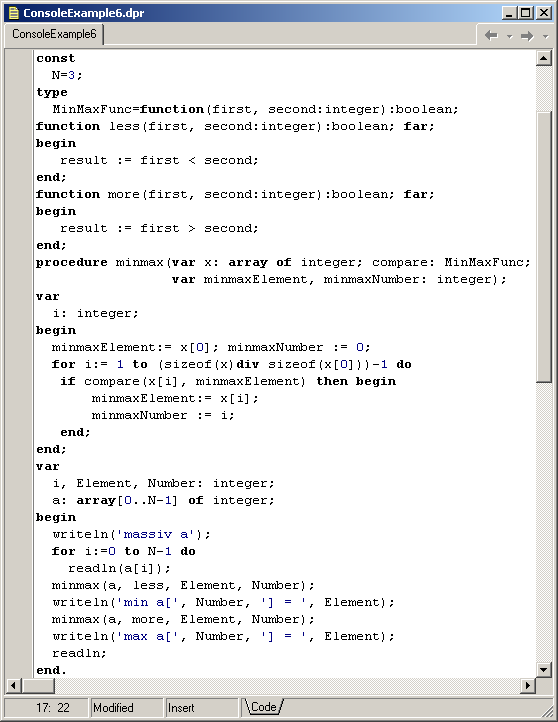Viewport: 558px width, 722px height.
Task: Select the ConsoleExample6 editor tab
Action: (x=54, y=34)
